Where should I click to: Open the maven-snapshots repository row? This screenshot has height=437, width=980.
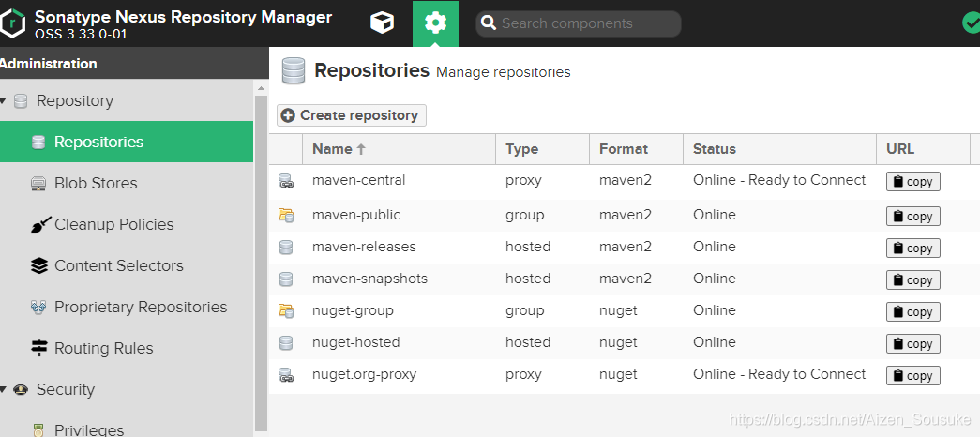369,279
